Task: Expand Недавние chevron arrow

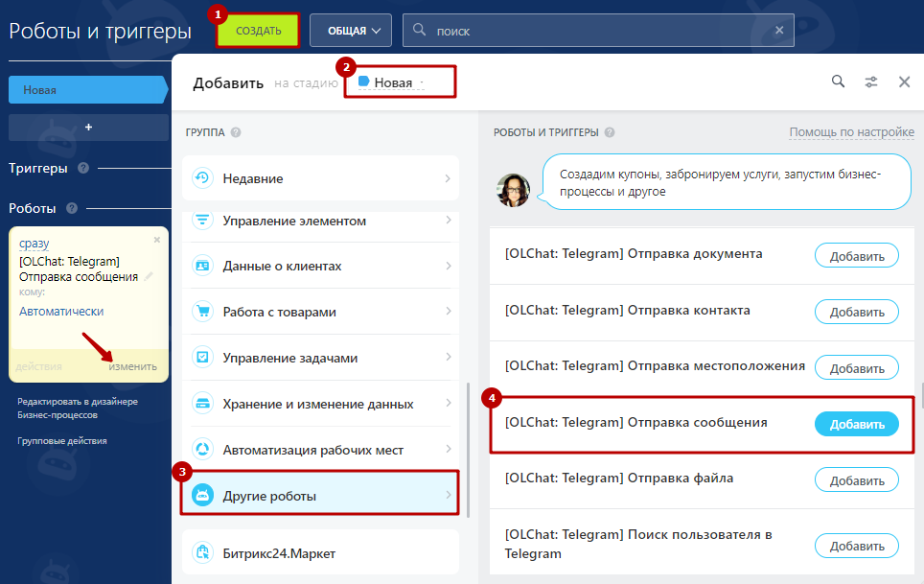Action: 448,178
